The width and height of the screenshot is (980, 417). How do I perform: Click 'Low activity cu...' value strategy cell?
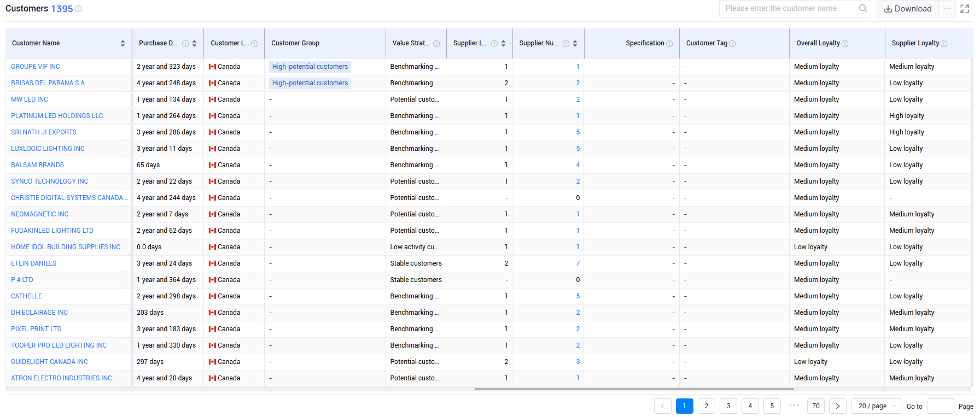415,247
